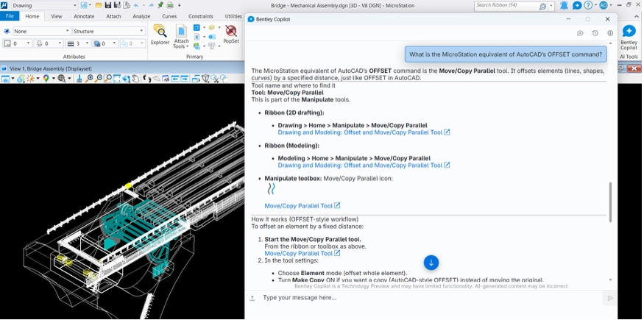The image size is (644, 320).
Task: Click the Print icon in quick access toolbar
Action: tap(169, 5)
